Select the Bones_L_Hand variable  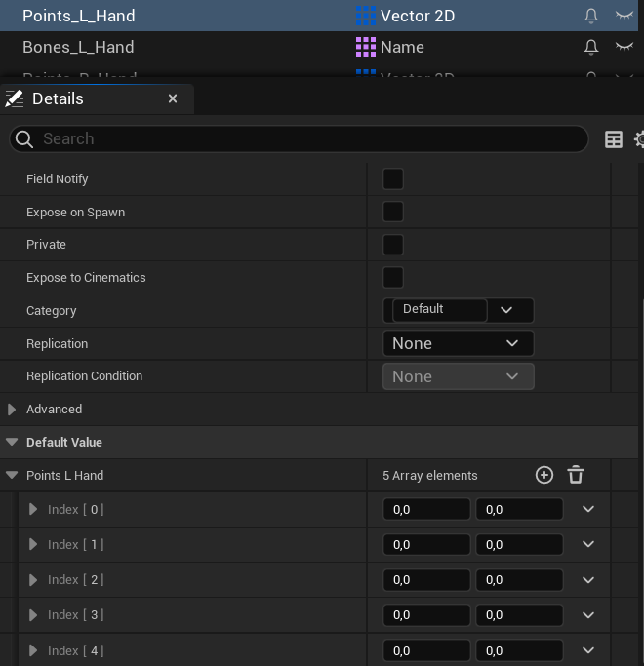78,47
